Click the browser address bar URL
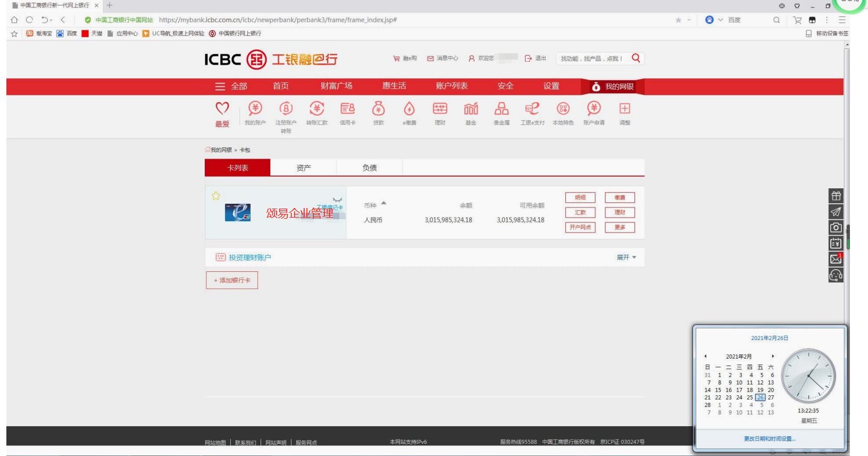 click(x=278, y=20)
